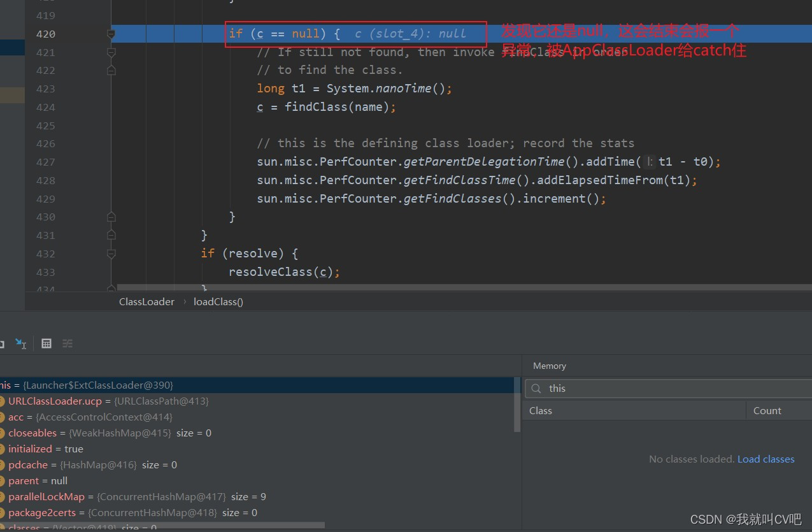Open the Evaluate Expression calculator icon
This screenshot has height=532, width=812.
[x=46, y=343]
